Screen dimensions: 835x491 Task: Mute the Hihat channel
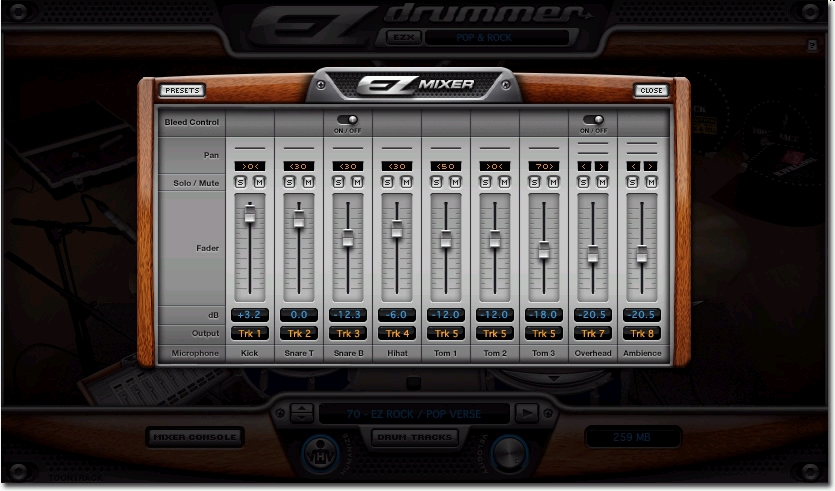point(406,183)
